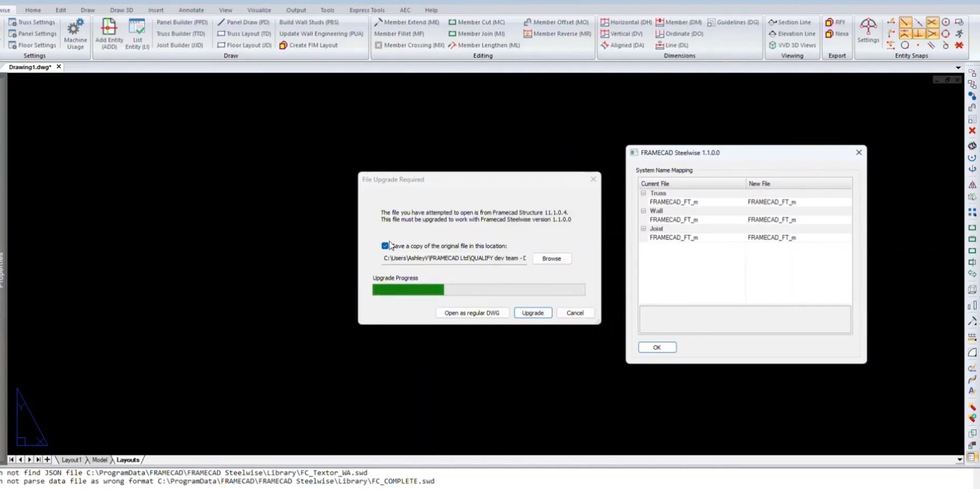Click the Upgrade Progress bar
The height and width of the screenshot is (489, 980).
coord(479,290)
